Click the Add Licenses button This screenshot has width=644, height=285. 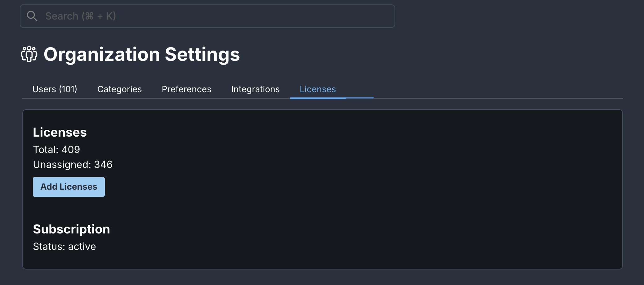(68, 187)
